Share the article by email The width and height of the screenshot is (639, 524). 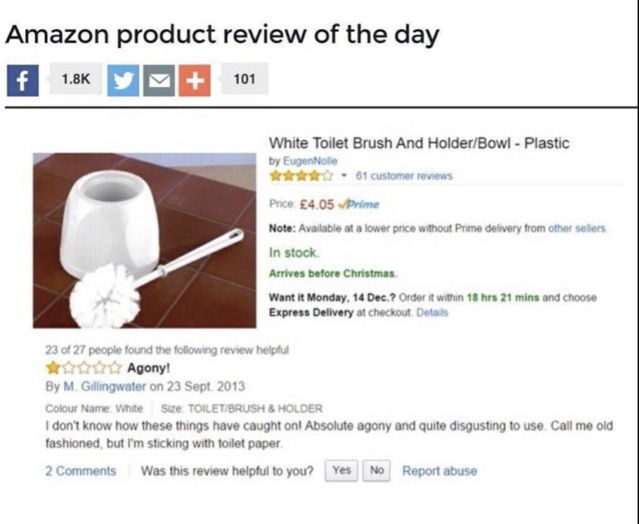pyautogui.click(x=158, y=77)
